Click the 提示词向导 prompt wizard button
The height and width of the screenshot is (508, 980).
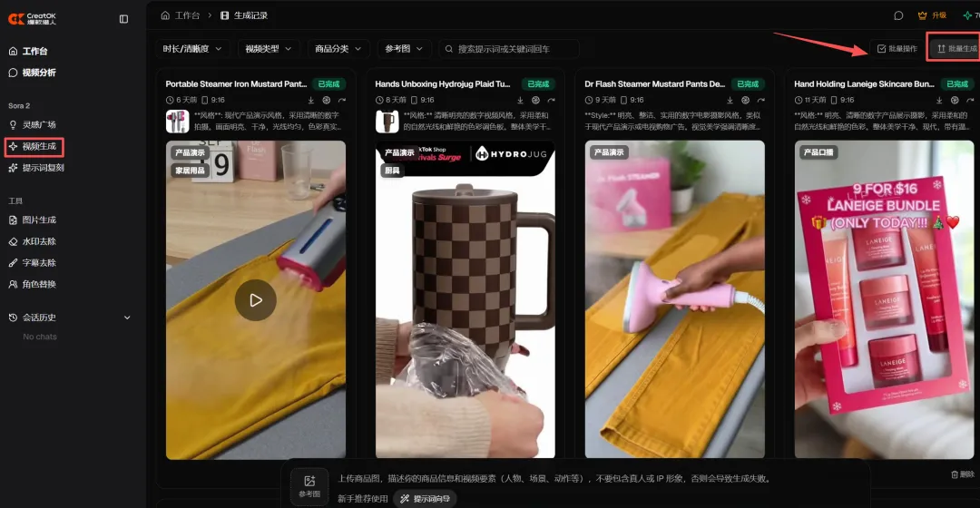(428, 499)
